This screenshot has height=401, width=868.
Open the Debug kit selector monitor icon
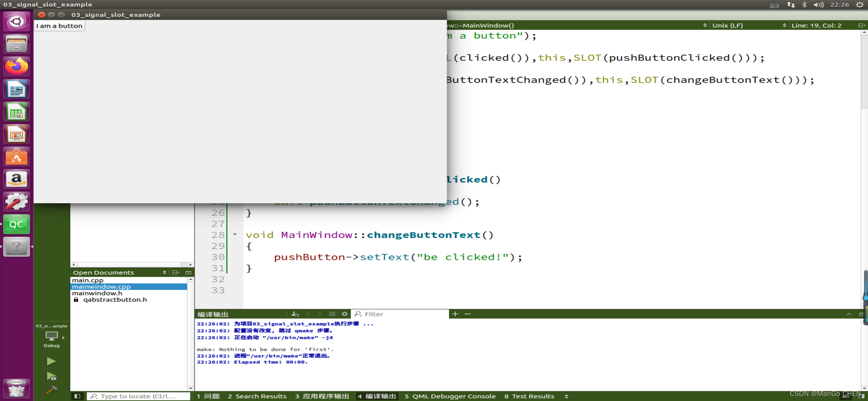(51, 336)
